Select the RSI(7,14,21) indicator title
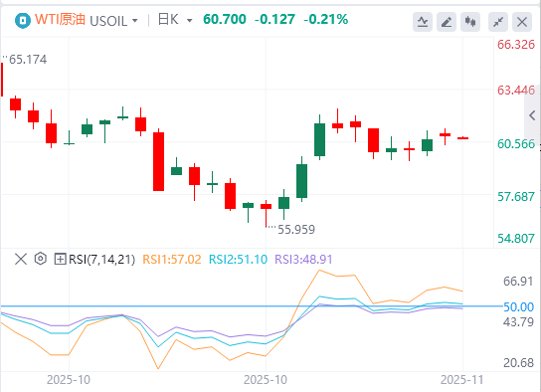 pyautogui.click(x=102, y=259)
